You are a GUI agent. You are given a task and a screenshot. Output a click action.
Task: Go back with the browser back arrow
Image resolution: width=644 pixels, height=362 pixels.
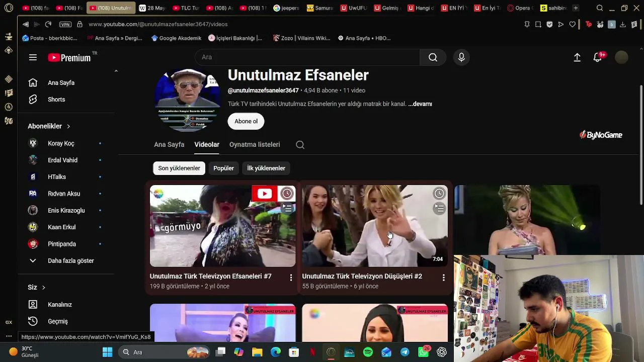pos(26,24)
